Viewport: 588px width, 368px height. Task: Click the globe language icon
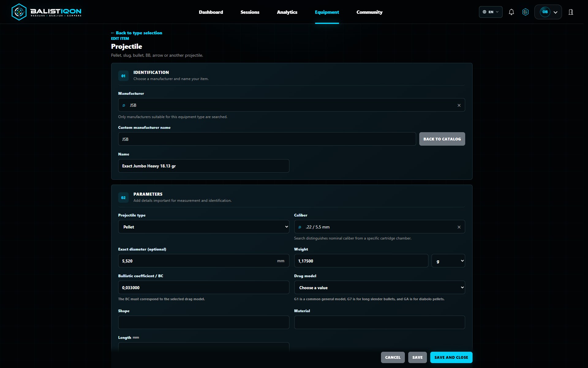(484, 12)
